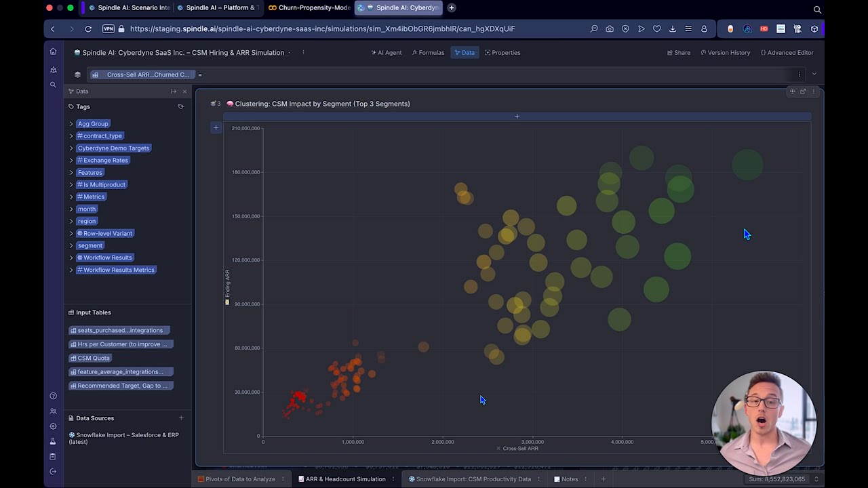Add a new sheet tab
Image resolution: width=868 pixels, height=488 pixels.
coord(603,479)
